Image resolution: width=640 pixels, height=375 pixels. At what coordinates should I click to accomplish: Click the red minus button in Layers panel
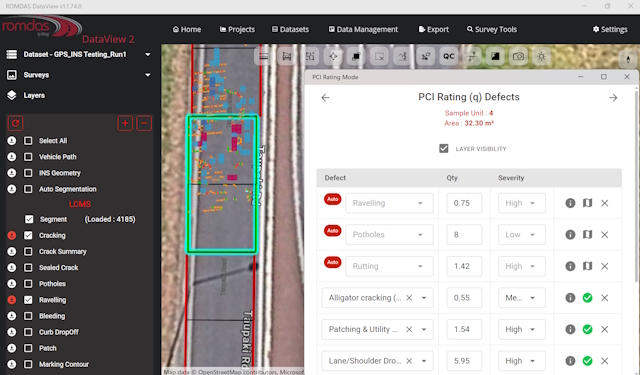coord(144,123)
